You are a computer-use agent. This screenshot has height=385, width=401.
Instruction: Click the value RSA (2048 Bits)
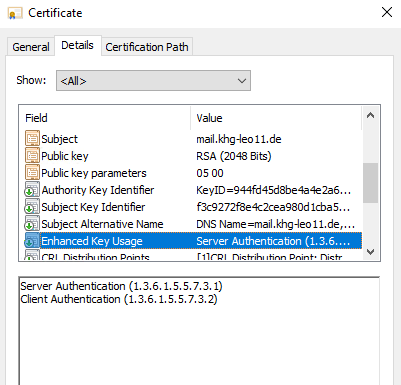tap(234, 156)
